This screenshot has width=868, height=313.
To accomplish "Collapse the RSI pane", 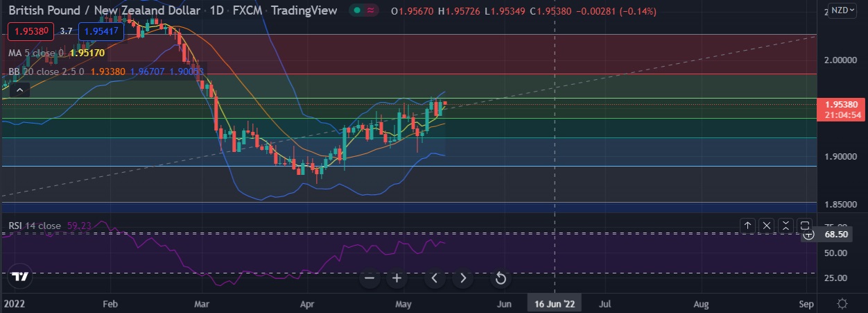I will (x=785, y=226).
